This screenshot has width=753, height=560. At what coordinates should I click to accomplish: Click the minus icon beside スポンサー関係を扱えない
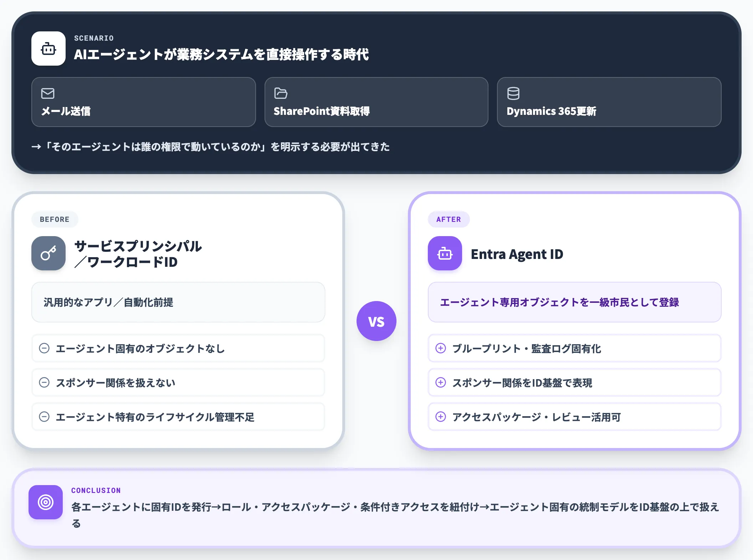(44, 382)
